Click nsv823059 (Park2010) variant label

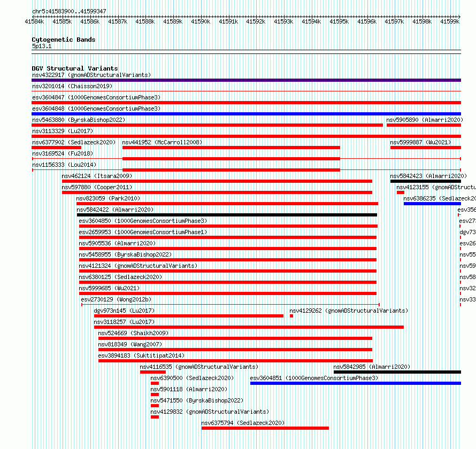coord(108,198)
